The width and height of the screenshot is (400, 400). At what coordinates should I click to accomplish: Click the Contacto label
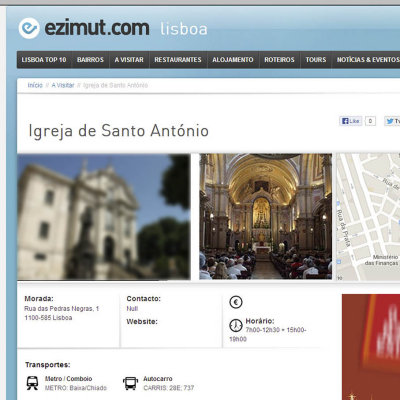pyautogui.click(x=144, y=299)
